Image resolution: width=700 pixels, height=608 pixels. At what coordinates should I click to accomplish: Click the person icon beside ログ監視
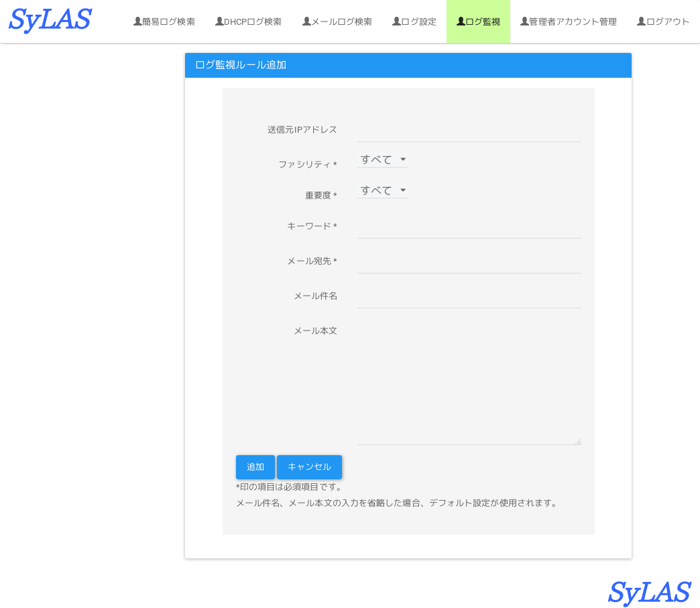pos(461,21)
